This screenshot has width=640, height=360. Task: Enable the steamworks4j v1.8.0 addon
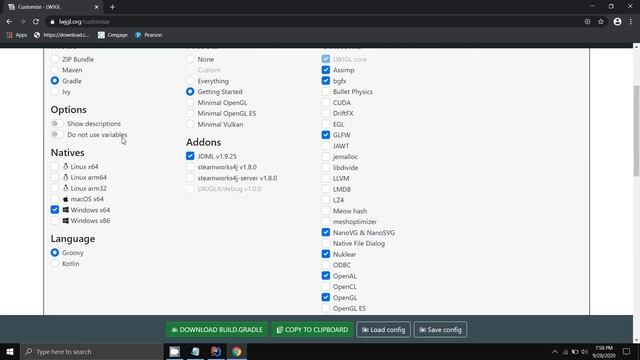click(190, 167)
